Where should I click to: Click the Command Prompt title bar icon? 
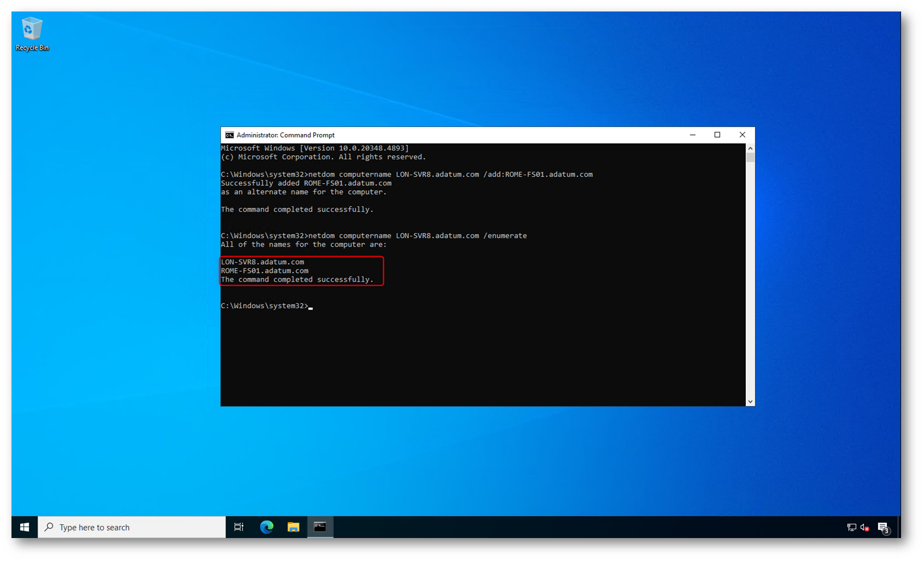(x=229, y=135)
